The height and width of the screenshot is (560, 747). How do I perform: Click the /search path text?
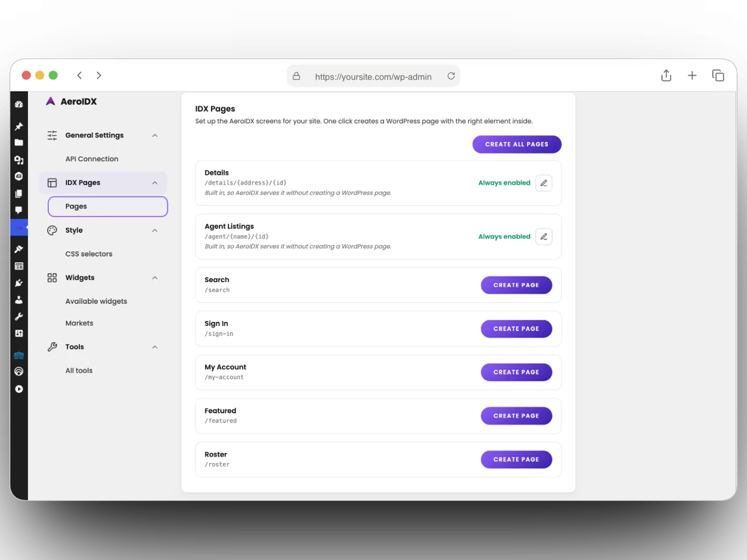[217, 290]
